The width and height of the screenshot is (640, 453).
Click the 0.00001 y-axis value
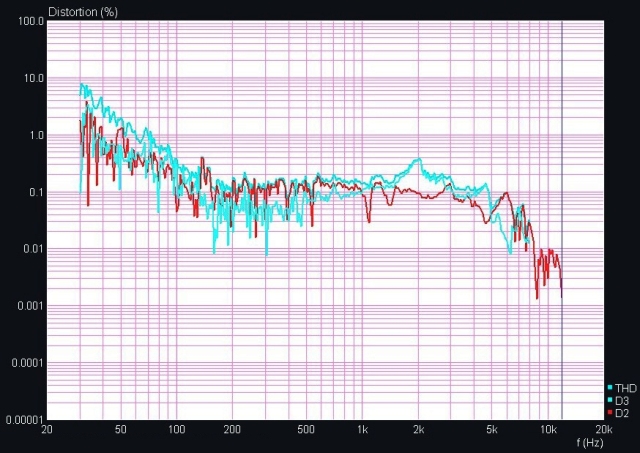click(x=24, y=420)
